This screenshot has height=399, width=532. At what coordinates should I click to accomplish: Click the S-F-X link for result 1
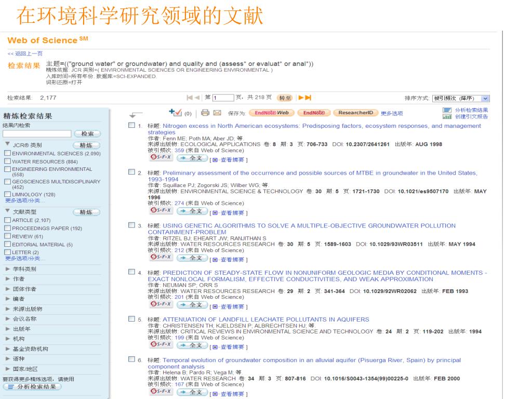161,157
